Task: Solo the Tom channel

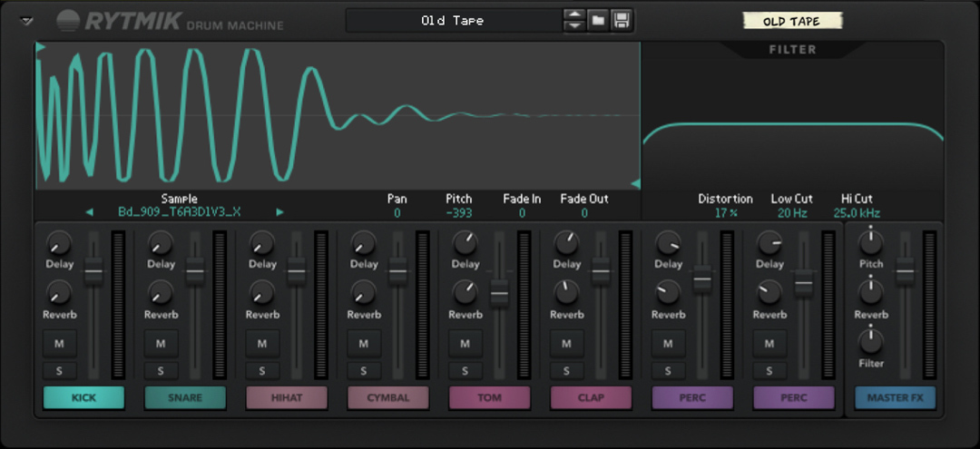Action: 465,370
